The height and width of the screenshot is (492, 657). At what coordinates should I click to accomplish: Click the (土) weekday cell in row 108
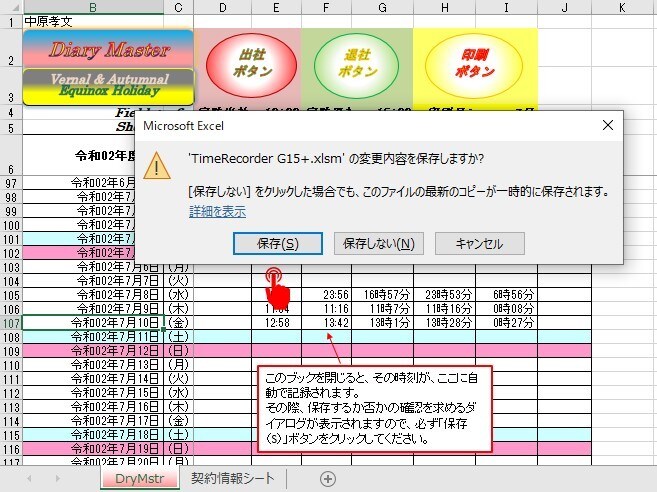coord(178,337)
